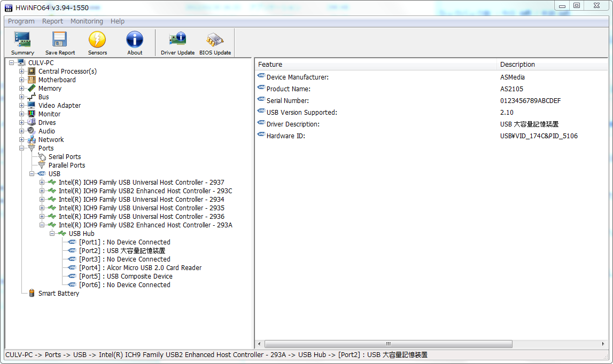This screenshot has width=613, height=364.
Task: Click the USB version value 2.10
Action: [507, 113]
